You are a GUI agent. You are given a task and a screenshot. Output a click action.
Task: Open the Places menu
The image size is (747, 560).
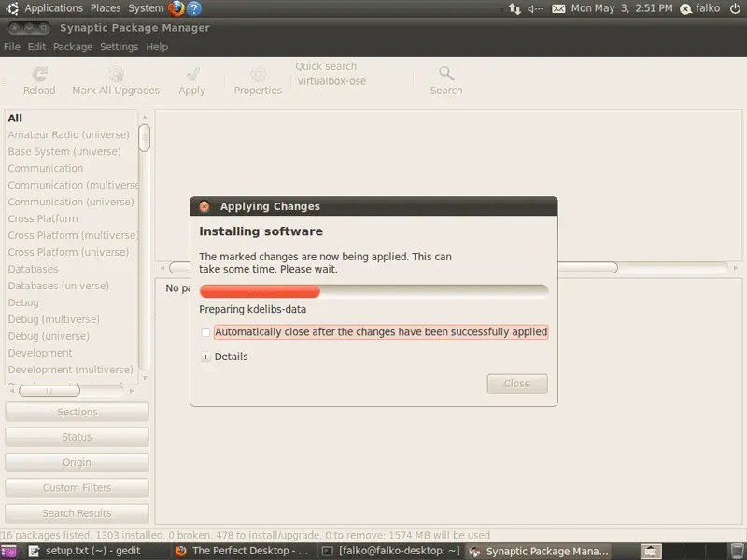click(106, 8)
